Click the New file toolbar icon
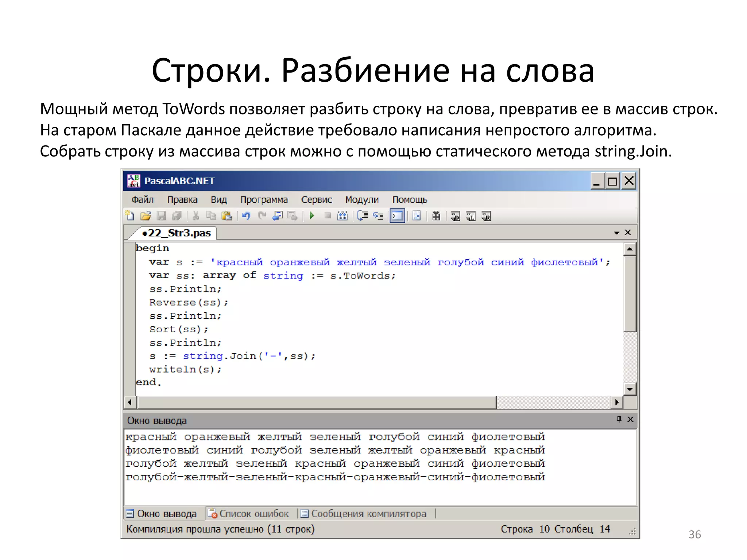The image size is (747, 560). click(129, 216)
